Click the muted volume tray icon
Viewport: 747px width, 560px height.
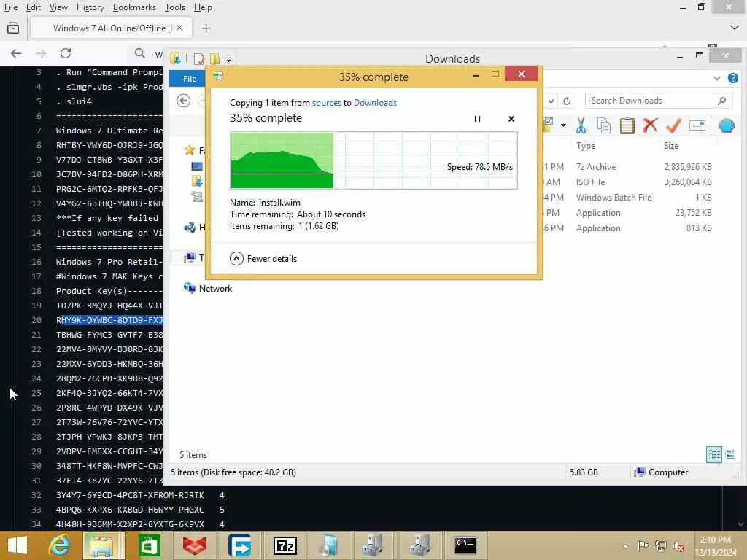point(677,546)
